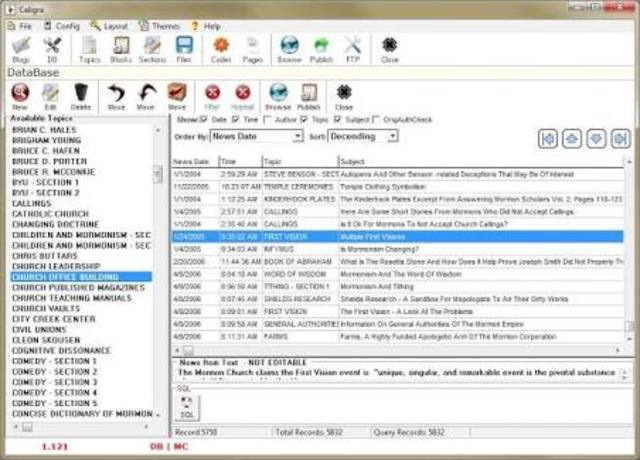The height and width of the screenshot is (460, 640).
Task: Click the Subject column header
Action: point(481,162)
